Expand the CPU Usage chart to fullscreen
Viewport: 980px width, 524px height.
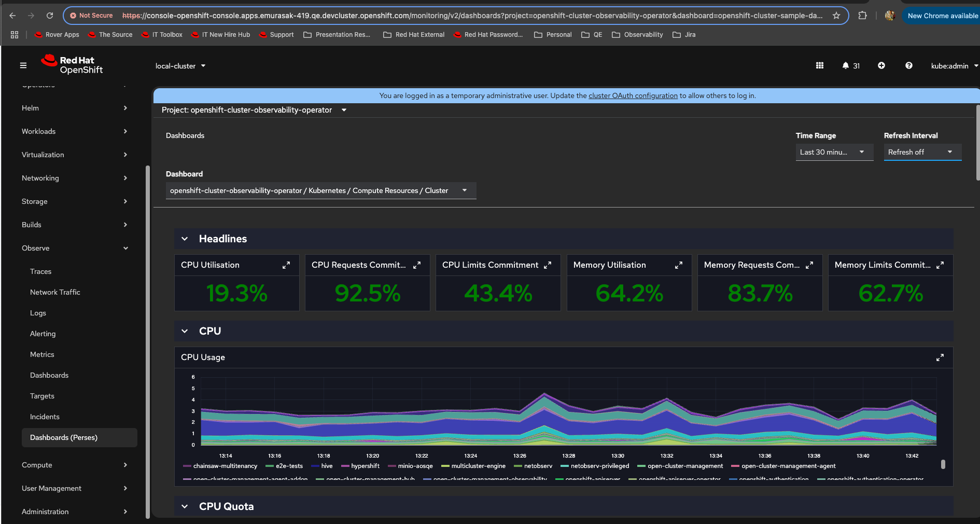click(940, 357)
